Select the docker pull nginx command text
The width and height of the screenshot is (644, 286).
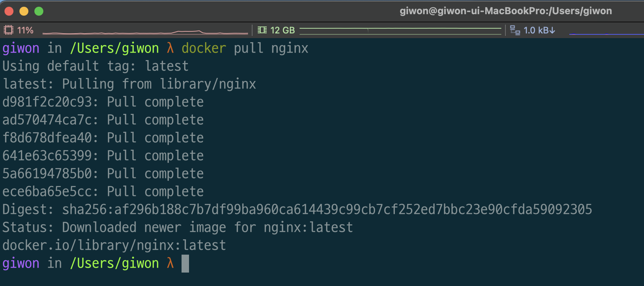coord(245,48)
